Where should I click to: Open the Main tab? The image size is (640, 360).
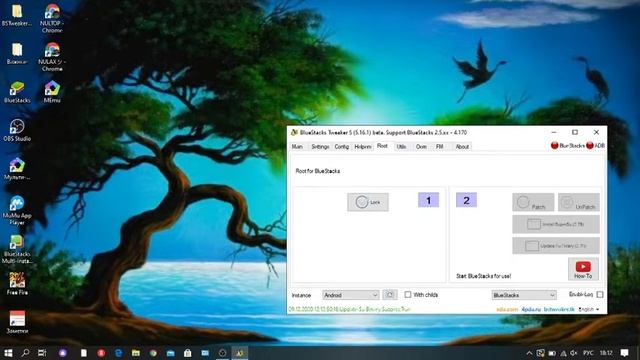[297, 147]
